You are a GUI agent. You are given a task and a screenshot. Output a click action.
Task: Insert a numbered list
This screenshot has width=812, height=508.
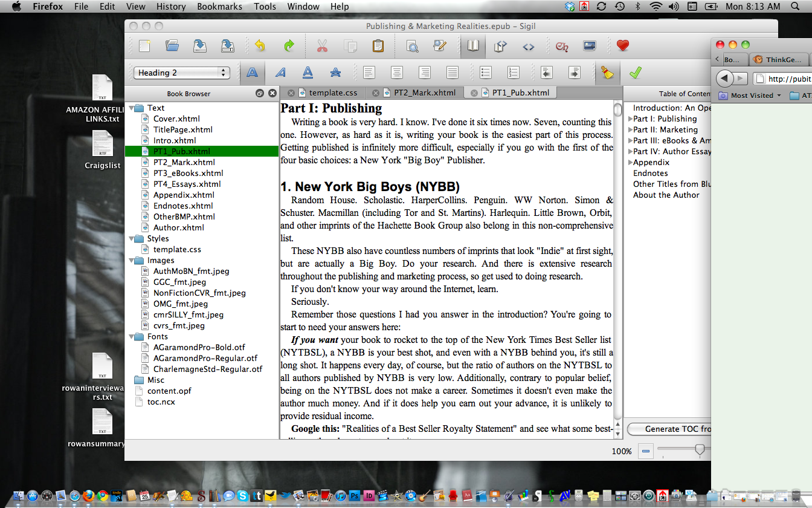[x=514, y=73]
